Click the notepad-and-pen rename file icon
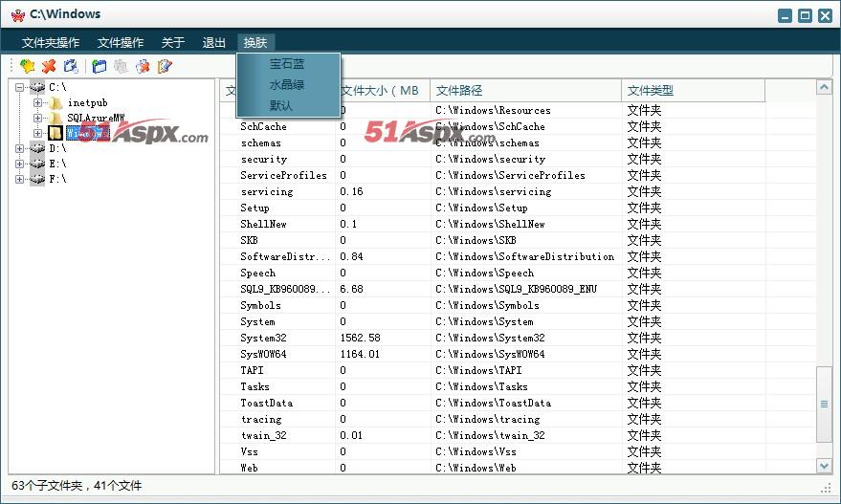Image resolution: width=841 pixels, height=504 pixels. (x=165, y=66)
